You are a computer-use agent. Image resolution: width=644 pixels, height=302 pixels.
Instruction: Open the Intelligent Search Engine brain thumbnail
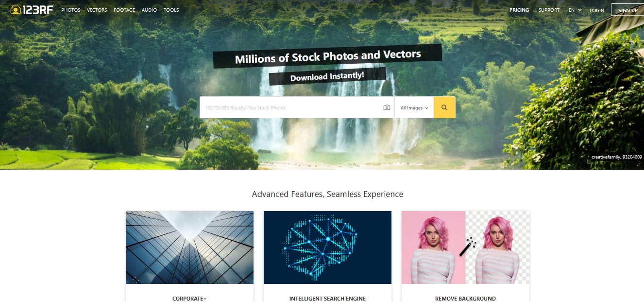click(x=327, y=248)
